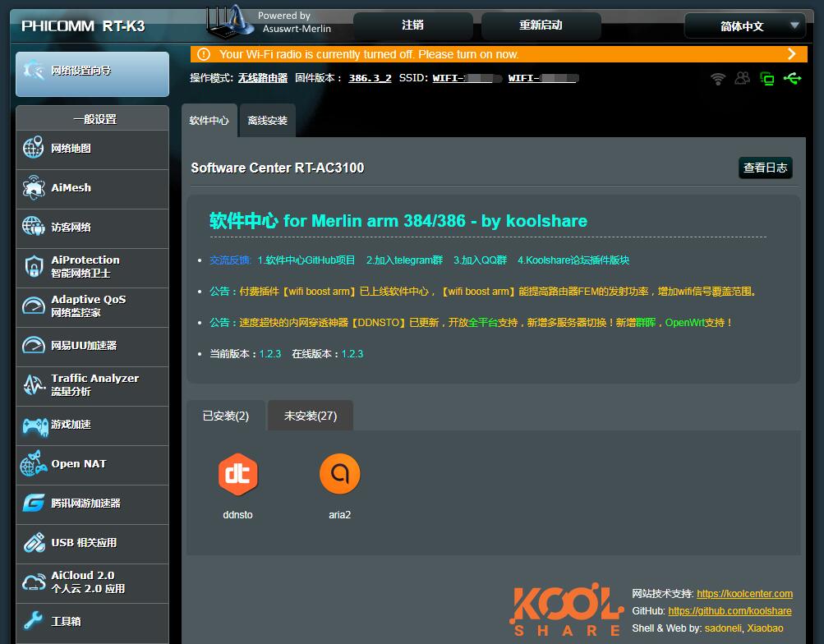
Task: Open the Open NAT menu label
Action: point(79,464)
